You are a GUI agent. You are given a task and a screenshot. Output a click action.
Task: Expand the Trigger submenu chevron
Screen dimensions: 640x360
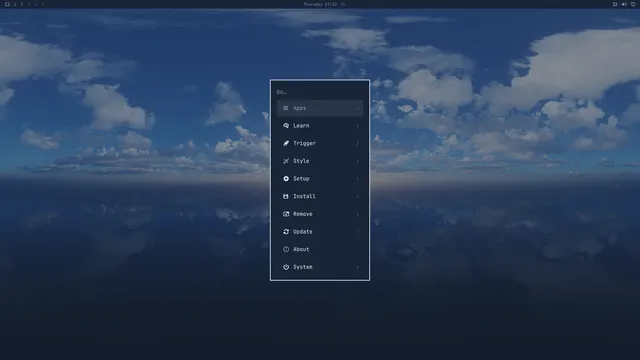point(358,143)
